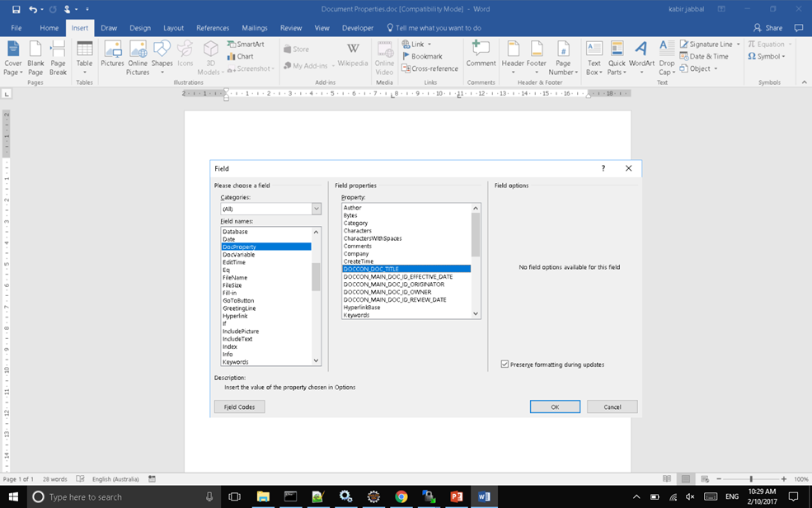Select FileName in Field names list
812x508 pixels.
pyautogui.click(x=266, y=278)
